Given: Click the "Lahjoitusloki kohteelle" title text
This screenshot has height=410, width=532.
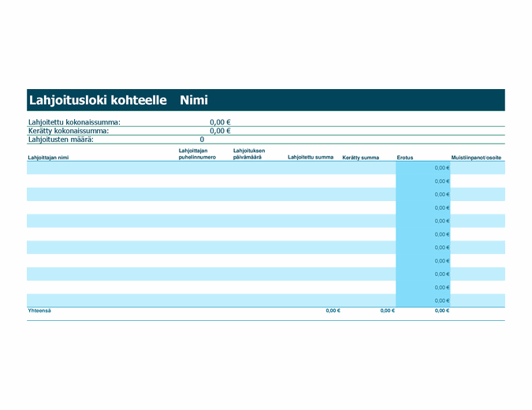Looking at the screenshot, I should tap(98, 100).
